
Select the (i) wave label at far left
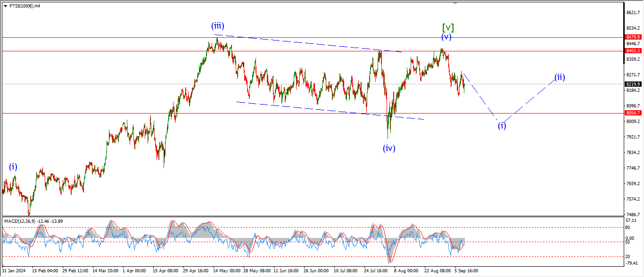coord(13,166)
